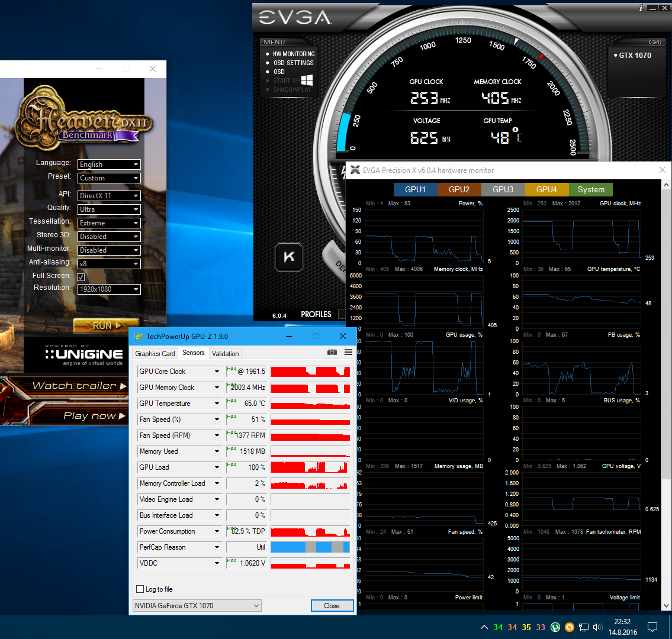Image resolution: width=672 pixels, height=639 pixels.
Task: Click the EVGA K-Boost button icon
Action: click(x=289, y=257)
